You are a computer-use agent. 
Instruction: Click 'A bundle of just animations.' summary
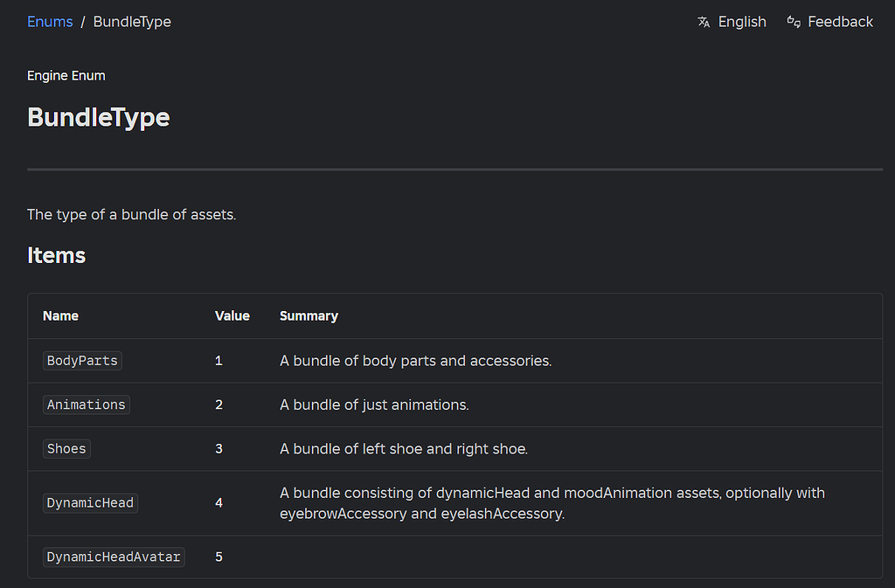[374, 405]
